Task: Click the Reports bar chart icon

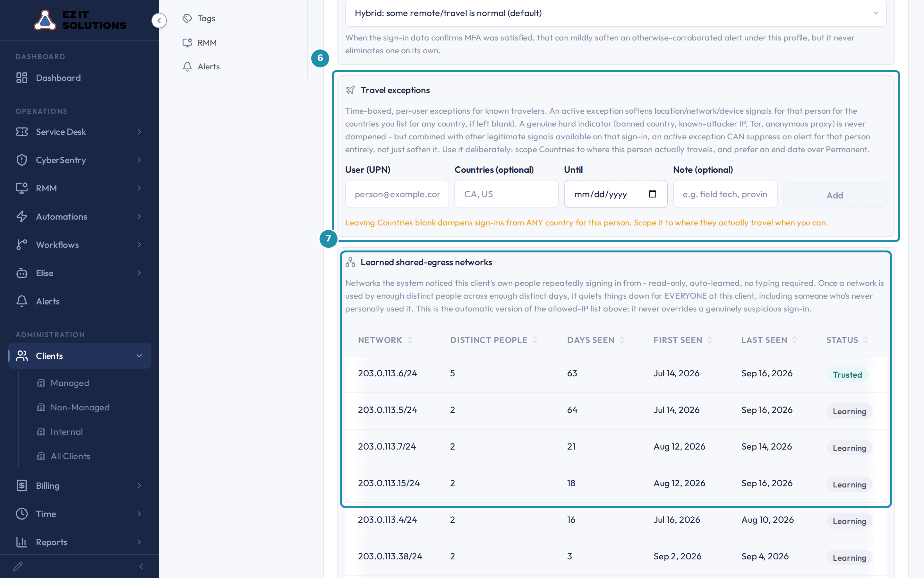Action: pyautogui.click(x=22, y=542)
